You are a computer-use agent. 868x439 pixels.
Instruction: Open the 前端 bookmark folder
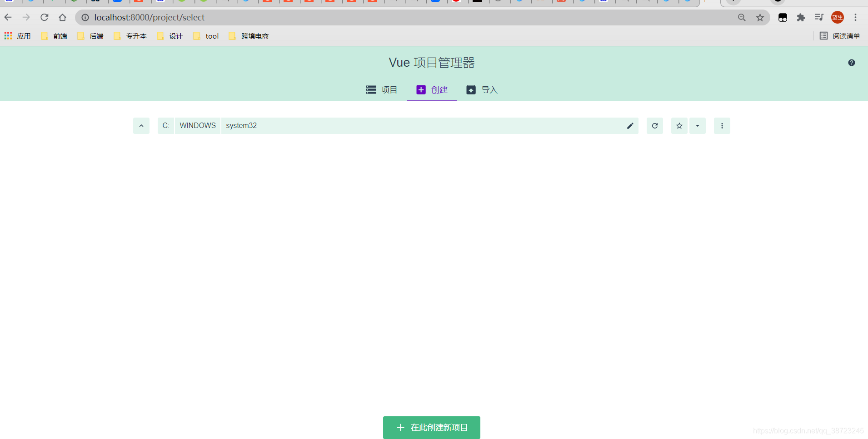pos(54,36)
